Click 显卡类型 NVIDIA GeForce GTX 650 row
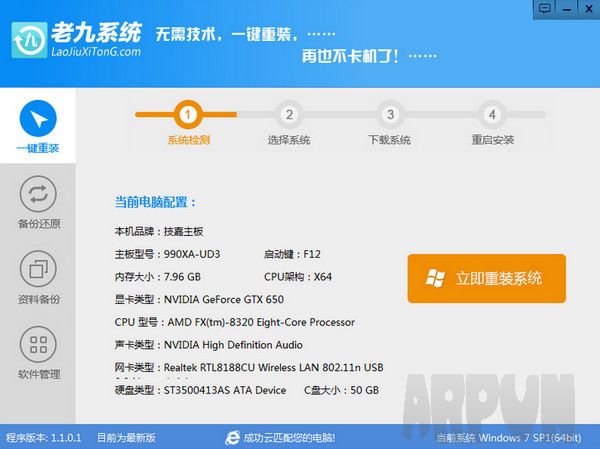Image resolution: width=600 pixels, height=449 pixels. coord(199,299)
